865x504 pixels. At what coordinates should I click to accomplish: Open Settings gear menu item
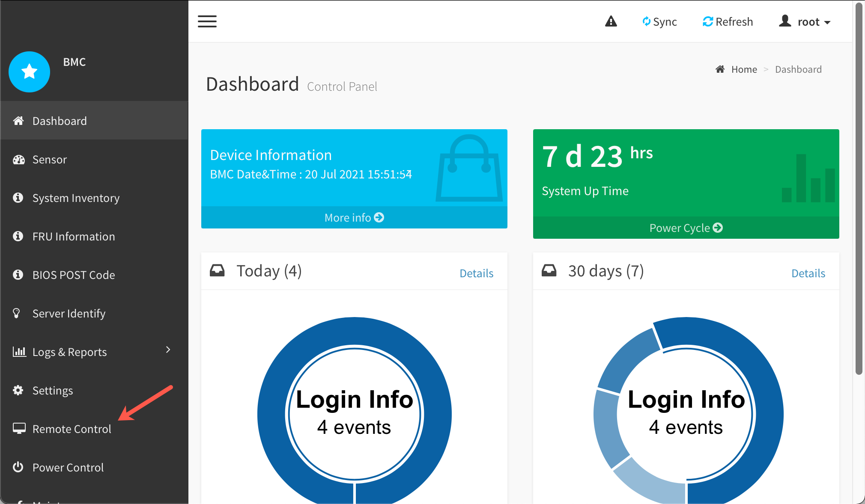click(x=52, y=391)
